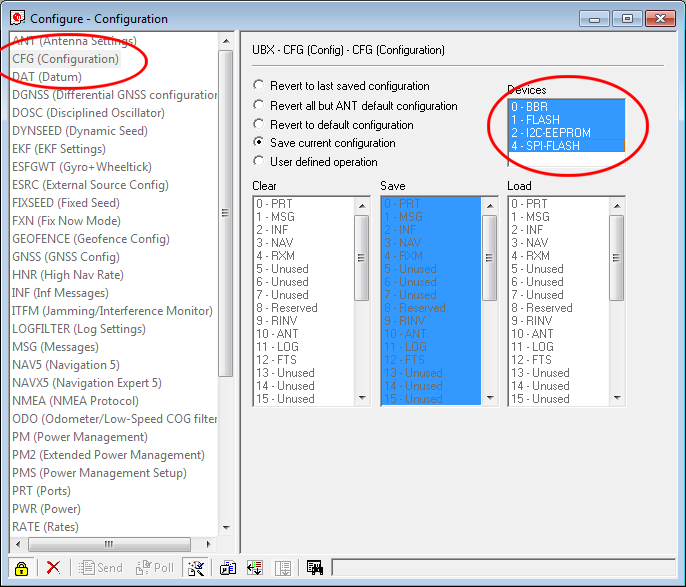
Task: Enable 'User defined operation' radio button
Action: click(260, 162)
